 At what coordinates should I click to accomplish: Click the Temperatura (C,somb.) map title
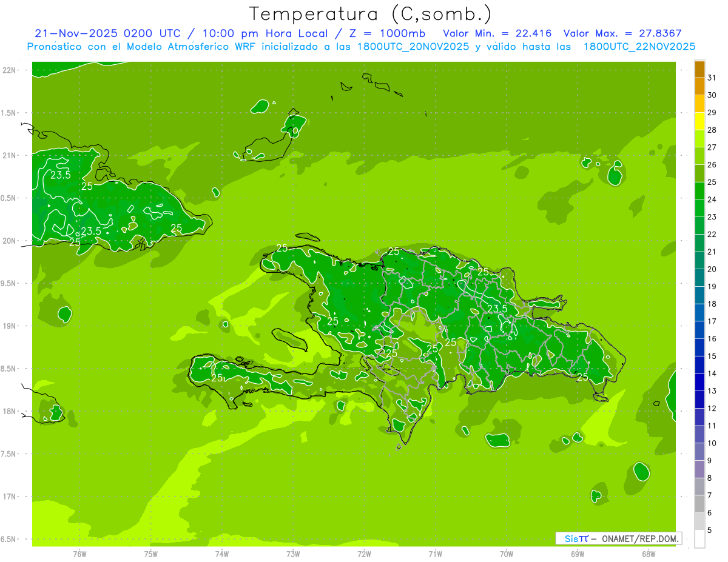click(x=370, y=14)
